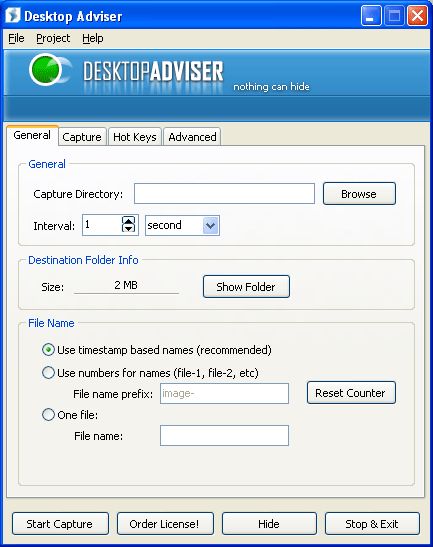Click the green Desktop Adviser logo orb
433x547 pixels.
click(x=46, y=69)
